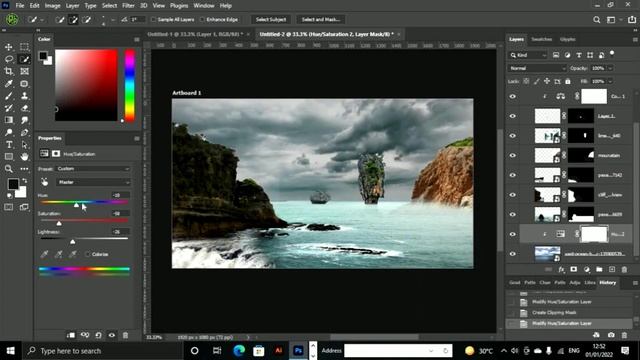
Task: Click the Saturation slider handle
Action: pos(59,223)
